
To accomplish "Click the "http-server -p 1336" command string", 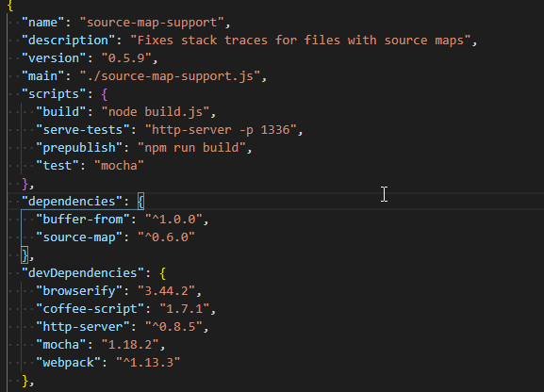I will [221, 130].
